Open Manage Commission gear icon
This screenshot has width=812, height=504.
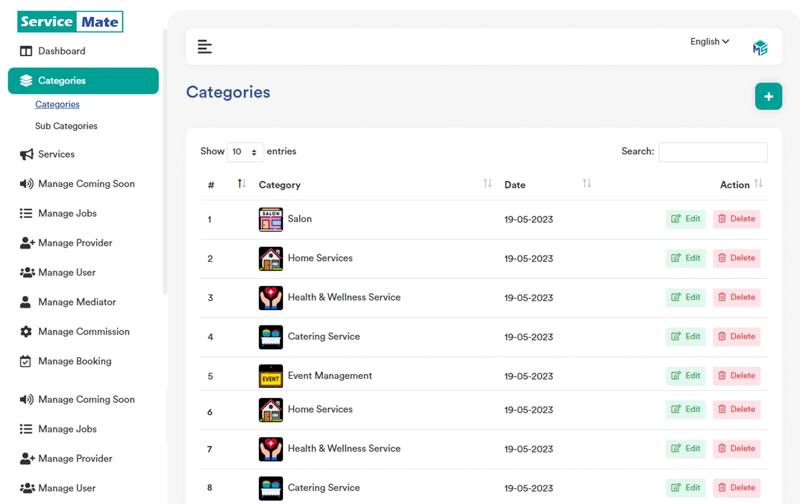(x=26, y=331)
